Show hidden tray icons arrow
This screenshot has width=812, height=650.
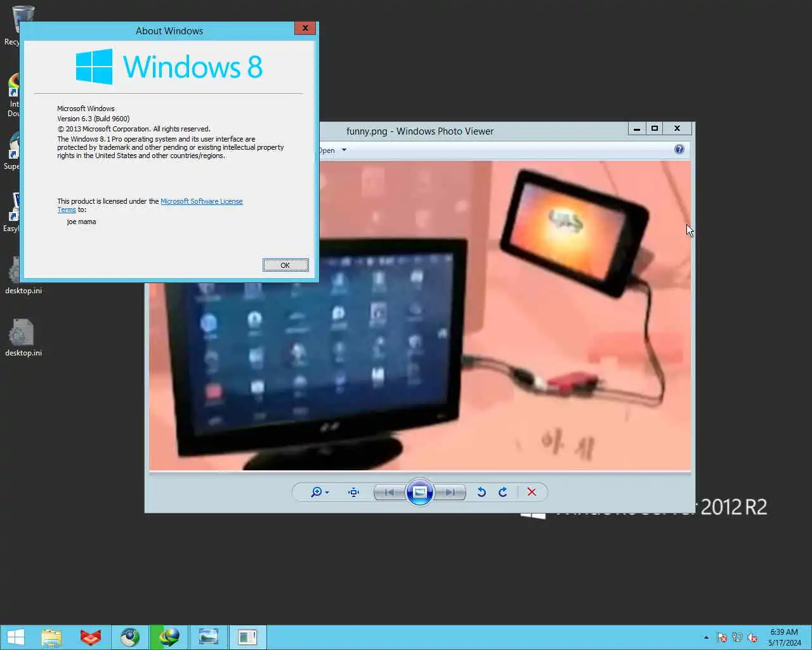tap(706, 637)
